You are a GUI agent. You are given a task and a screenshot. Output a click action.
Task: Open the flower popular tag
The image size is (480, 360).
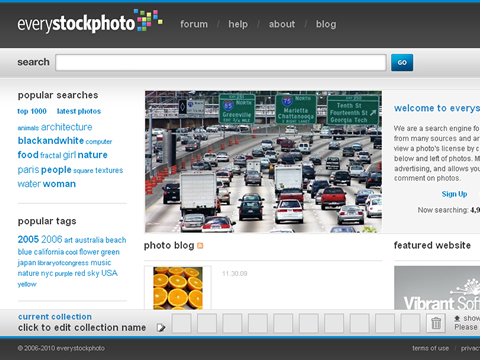coord(89,252)
